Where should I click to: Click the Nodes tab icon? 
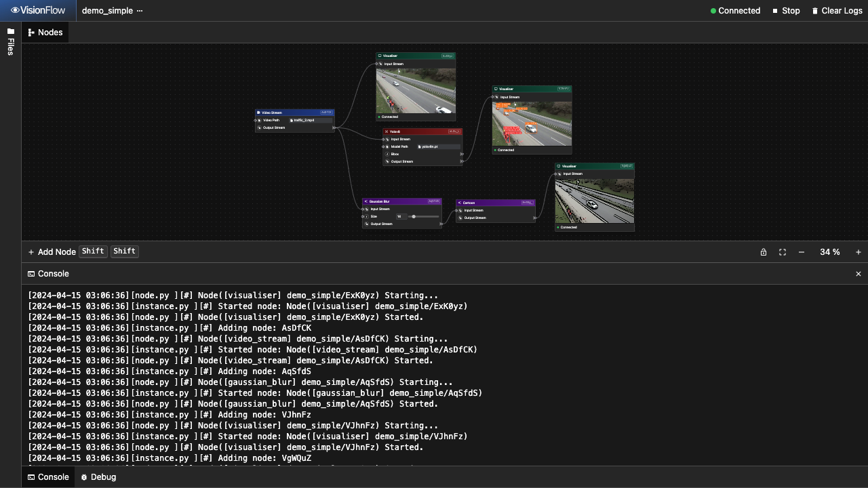pyautogui.click(x=31, y=33)
